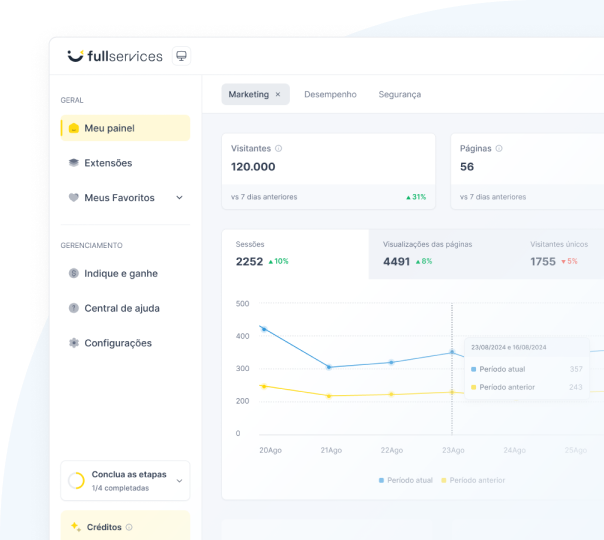Click the fullservices logo
Screen dimensions: 604x540
[114, 56]
